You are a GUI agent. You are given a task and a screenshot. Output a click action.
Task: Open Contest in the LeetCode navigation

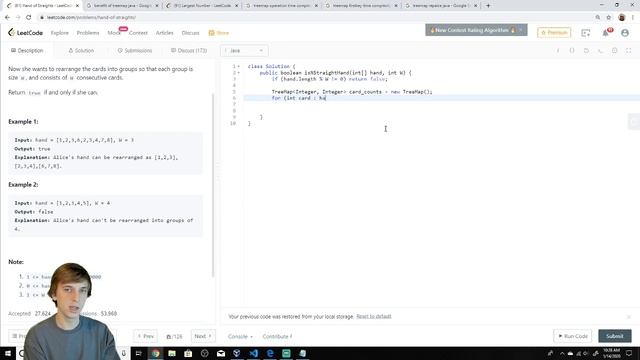(x=138, y=33)
